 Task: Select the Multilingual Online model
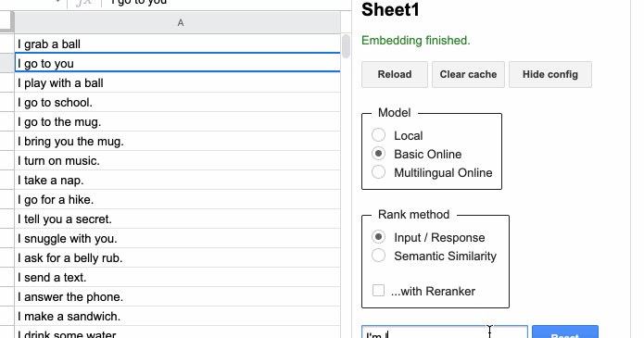pyautogui.click(x=378, y=171)
